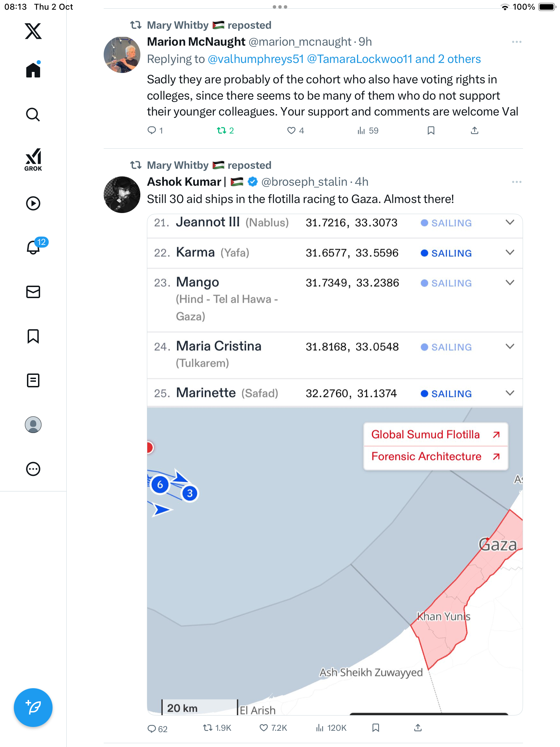Screen dimensions: 560x747
Task: Open the video play tab in sidebar
Action: click(x=33, y=203)
